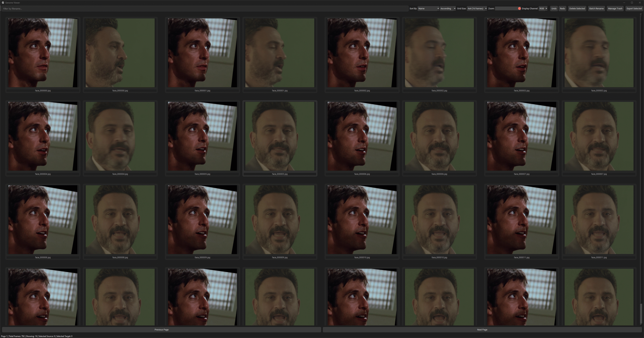Select green-background thumbnail face_000007.jpg

click(599, 136)
